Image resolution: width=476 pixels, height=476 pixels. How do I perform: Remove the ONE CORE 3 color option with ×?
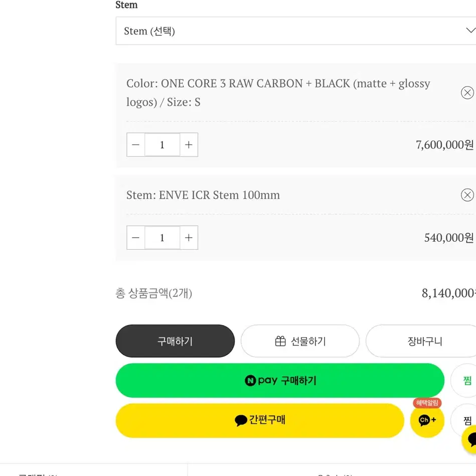[467, 92]
